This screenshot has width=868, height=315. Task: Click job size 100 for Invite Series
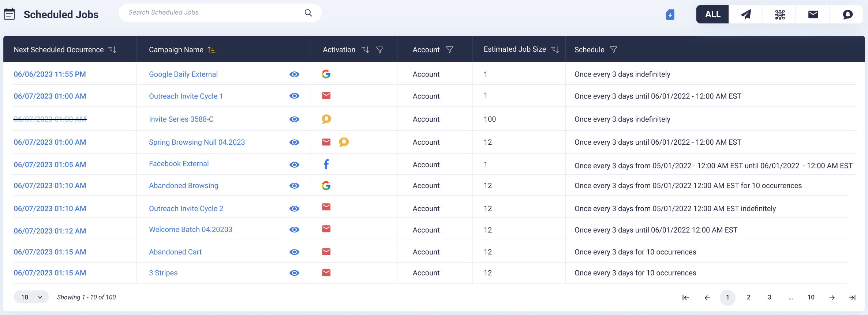pos(490,119)
